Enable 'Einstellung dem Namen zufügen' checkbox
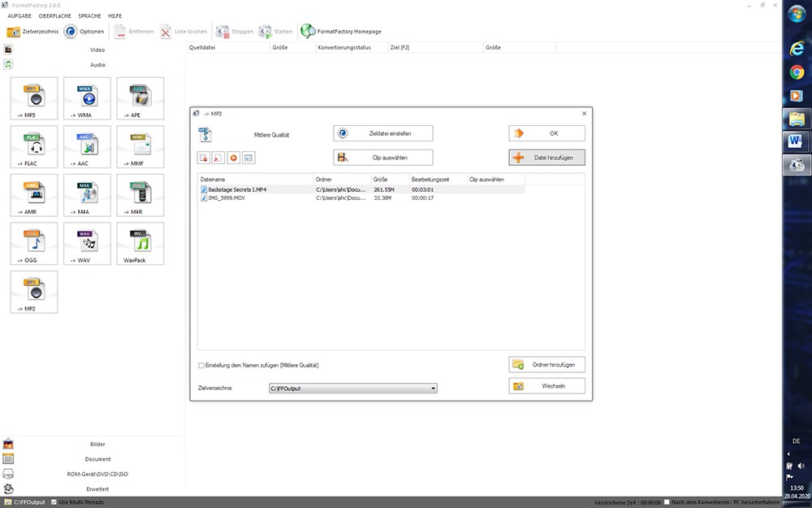Image resolution: width=812 pixels, height=508 pixels. pos(201,366)
